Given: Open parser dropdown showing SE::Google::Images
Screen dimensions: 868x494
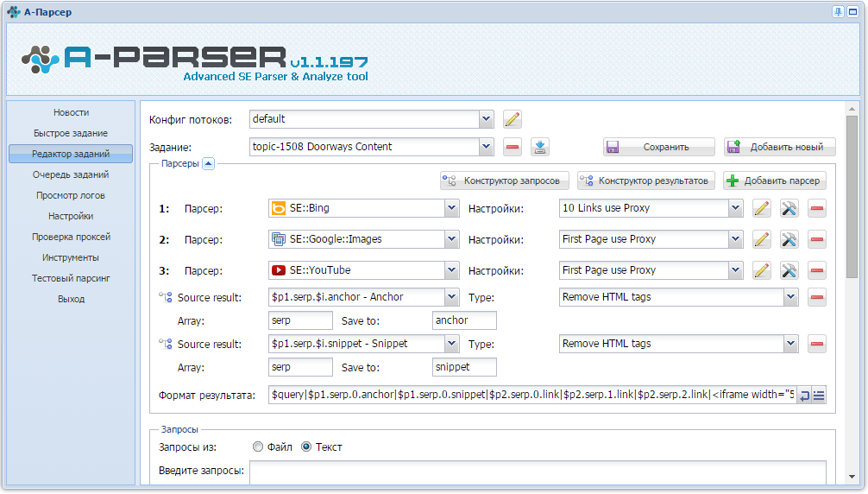Looking at the screenshot, I should pos(452,239).
